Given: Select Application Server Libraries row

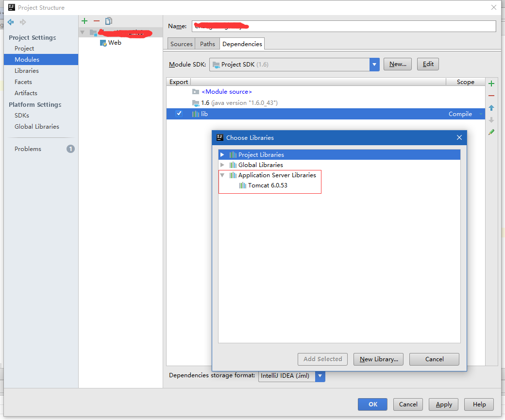Looking at the screenshot, I should pyautogui.click(x=339, y=175).
